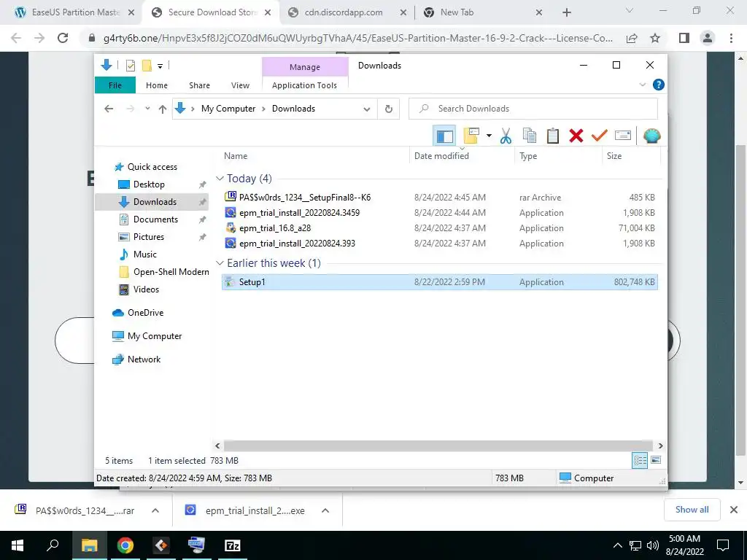
Task: Select Open-Shell Modern folder in sidebar
Action: [171, 272]
